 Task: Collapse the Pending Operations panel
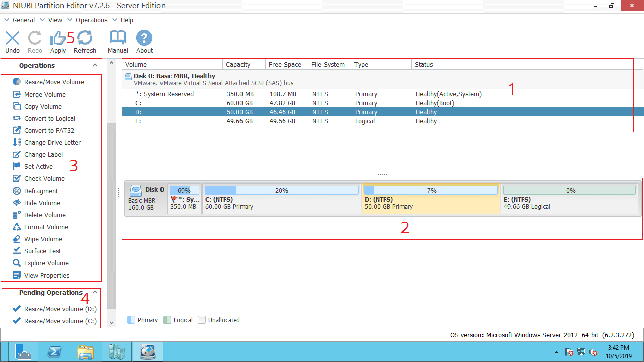[95, 292]
